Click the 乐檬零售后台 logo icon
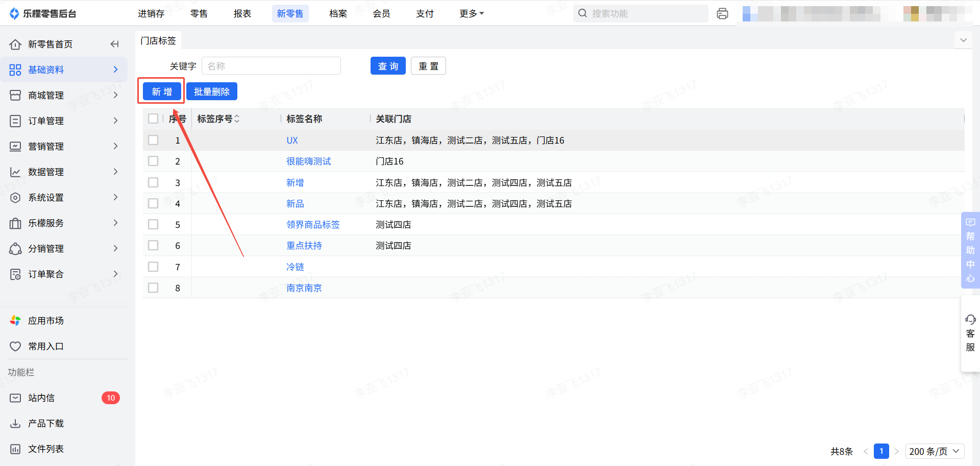Viewport: 980px width, 466px height. [x=14, y=13]
